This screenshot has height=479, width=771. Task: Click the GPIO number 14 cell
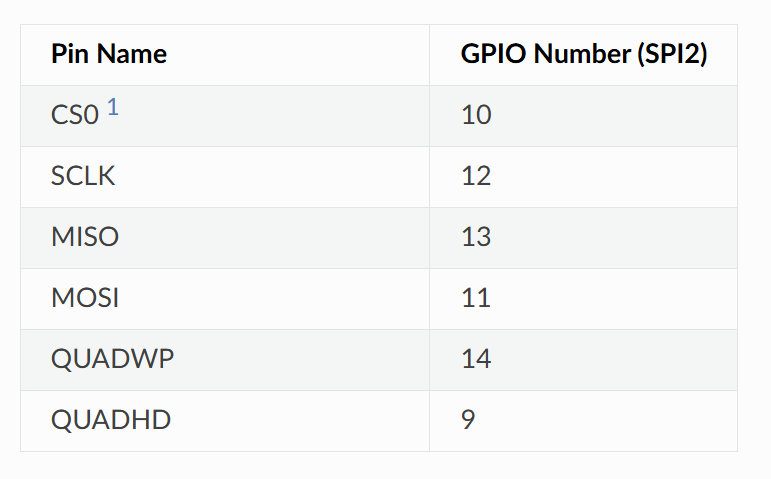coord(476,359)
